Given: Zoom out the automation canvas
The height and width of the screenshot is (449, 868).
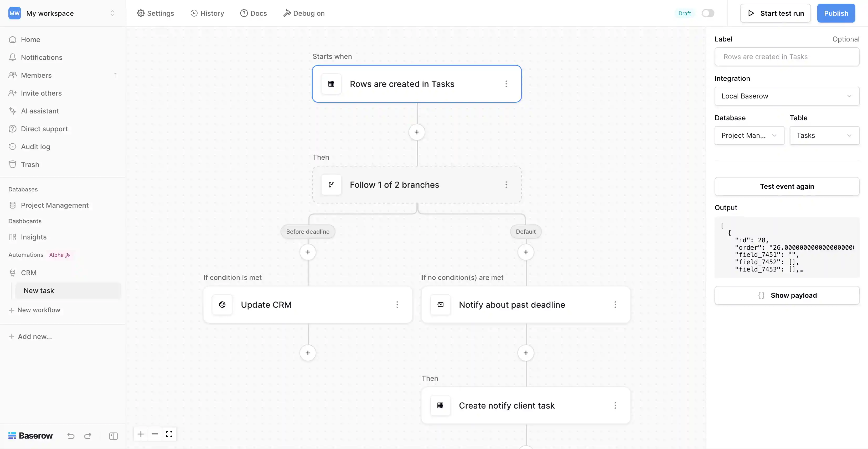Looking at the screenshot, I should pyautogui.click(x=155, y=434).
